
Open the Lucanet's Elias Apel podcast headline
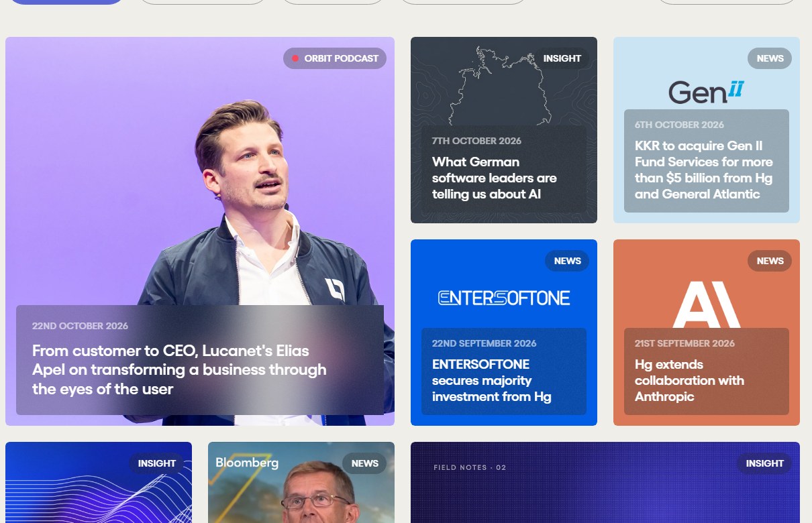pyautogui.click(x=179, y=369)
